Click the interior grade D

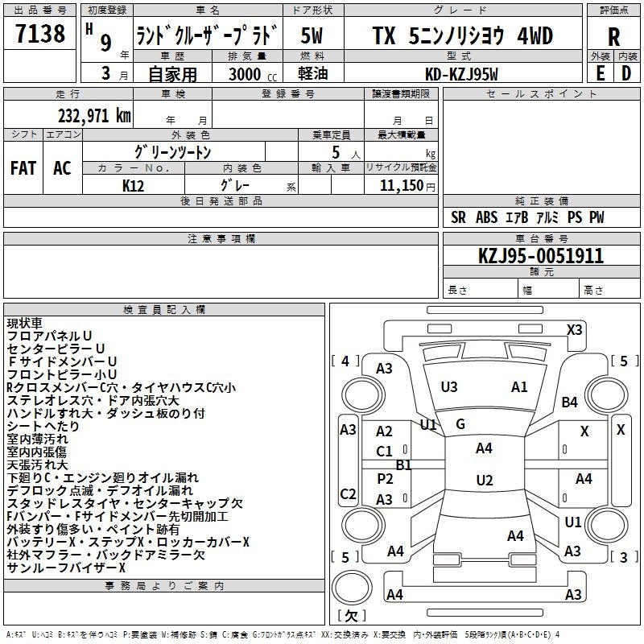pyautogui.click(x=626, y=73)
